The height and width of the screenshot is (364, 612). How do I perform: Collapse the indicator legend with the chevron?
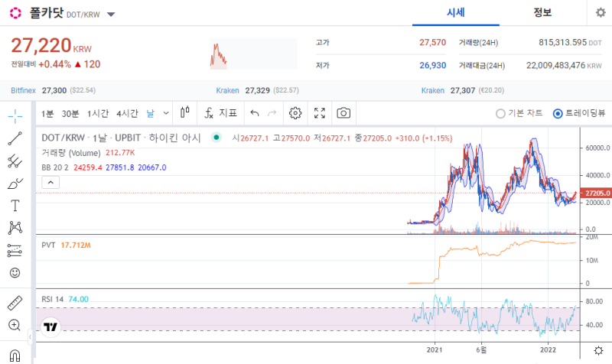[50, 182]
